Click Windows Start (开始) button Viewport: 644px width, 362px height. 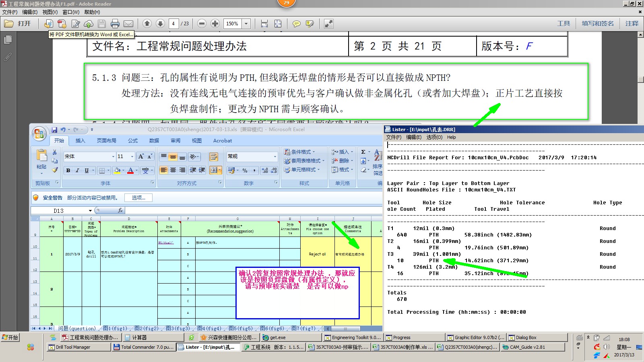tap(10, 337)
